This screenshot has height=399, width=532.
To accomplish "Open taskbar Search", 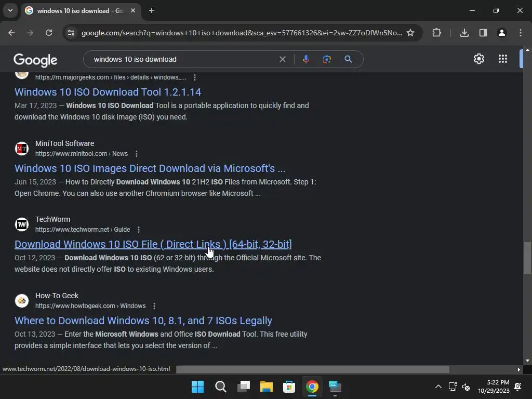I will (220, 387).
